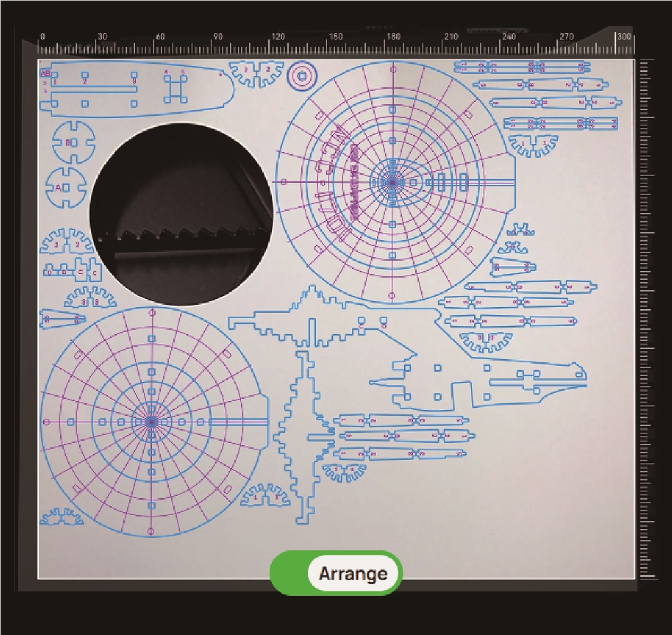Select the split gear piece in the bottom-left corner
672x635 pixels.
click(x=62, y=517)
